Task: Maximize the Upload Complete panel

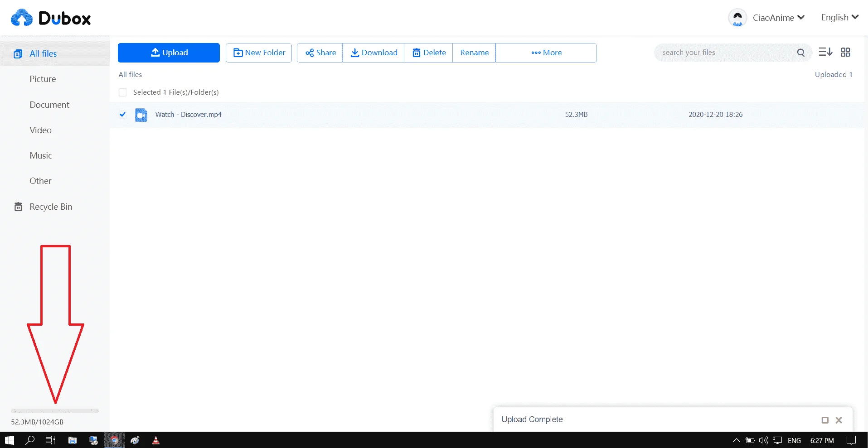Action: point(825,420)
